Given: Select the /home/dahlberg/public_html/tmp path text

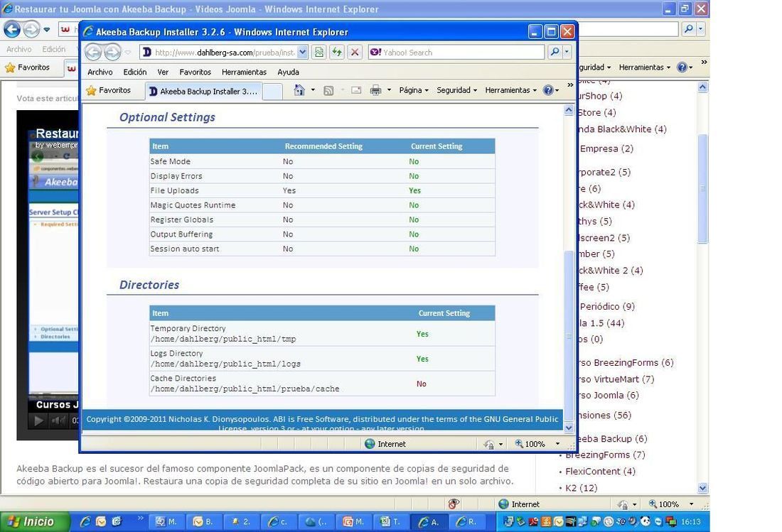Looking at the screenshot, I should pyautogui.click(x=223, y=340).
